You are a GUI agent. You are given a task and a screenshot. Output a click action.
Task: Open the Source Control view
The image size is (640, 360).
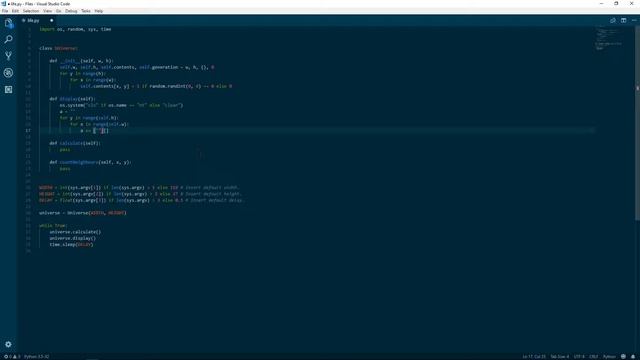[x=8, y=56]
